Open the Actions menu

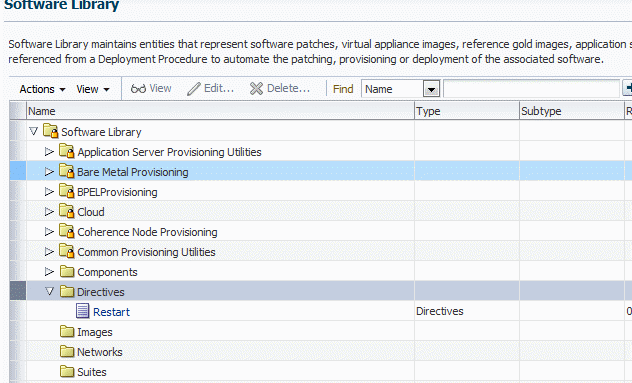pyautogui.click(x=42, y=89)
